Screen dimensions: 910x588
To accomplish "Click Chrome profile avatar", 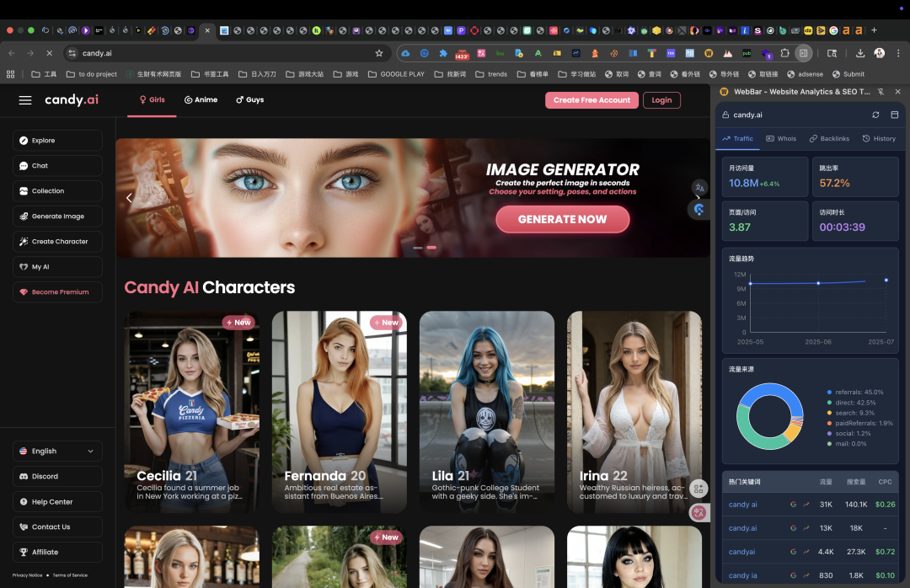I will [879, 53].
